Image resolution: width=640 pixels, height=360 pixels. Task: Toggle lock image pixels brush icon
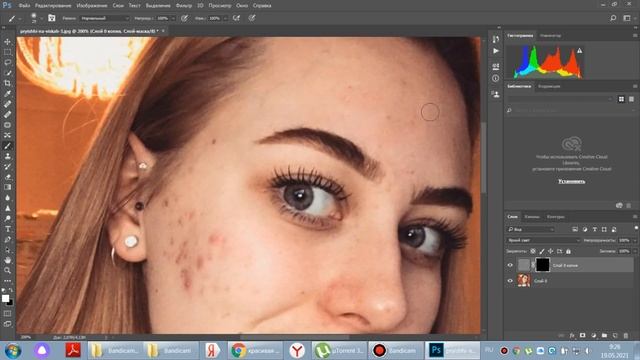point(542,251)
